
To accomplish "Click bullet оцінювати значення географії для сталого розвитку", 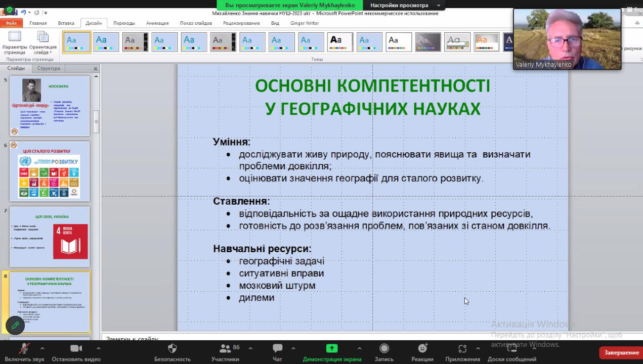I will coord(361,178).
